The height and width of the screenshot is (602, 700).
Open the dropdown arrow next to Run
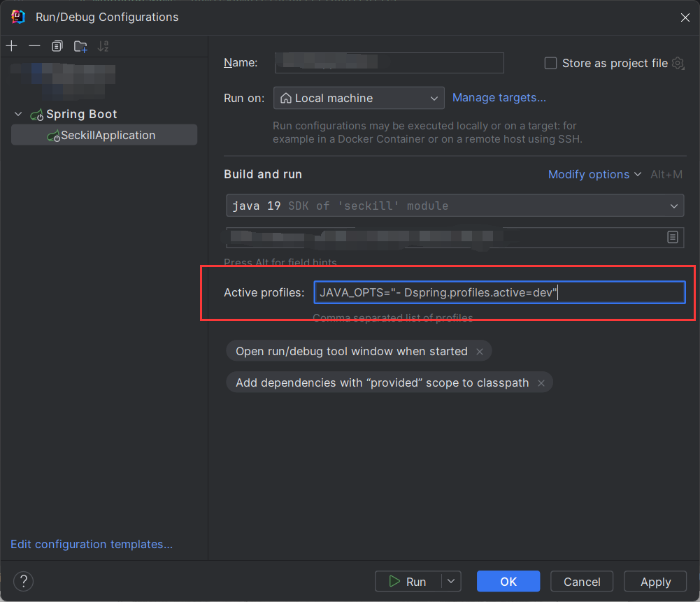click(452, 581)
